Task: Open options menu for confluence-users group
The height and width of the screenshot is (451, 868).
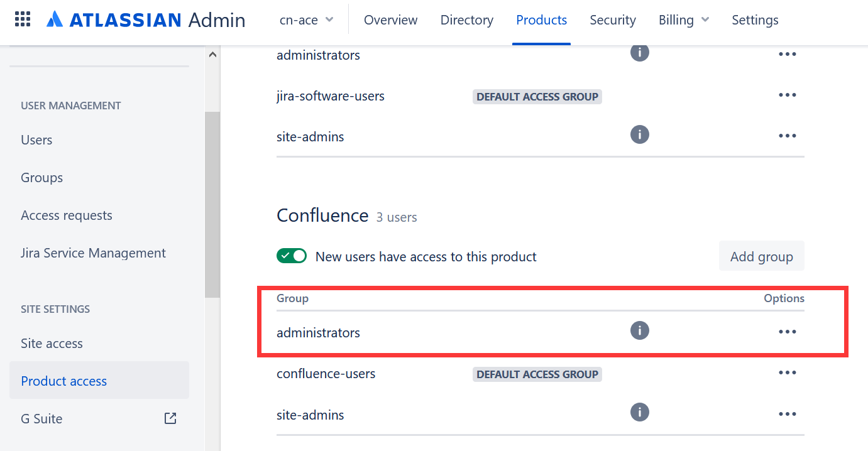Action: (x=787, y=372)
